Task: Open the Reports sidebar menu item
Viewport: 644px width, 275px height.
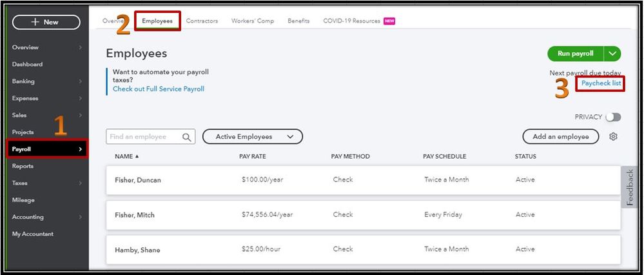Action: pos(23,166)
